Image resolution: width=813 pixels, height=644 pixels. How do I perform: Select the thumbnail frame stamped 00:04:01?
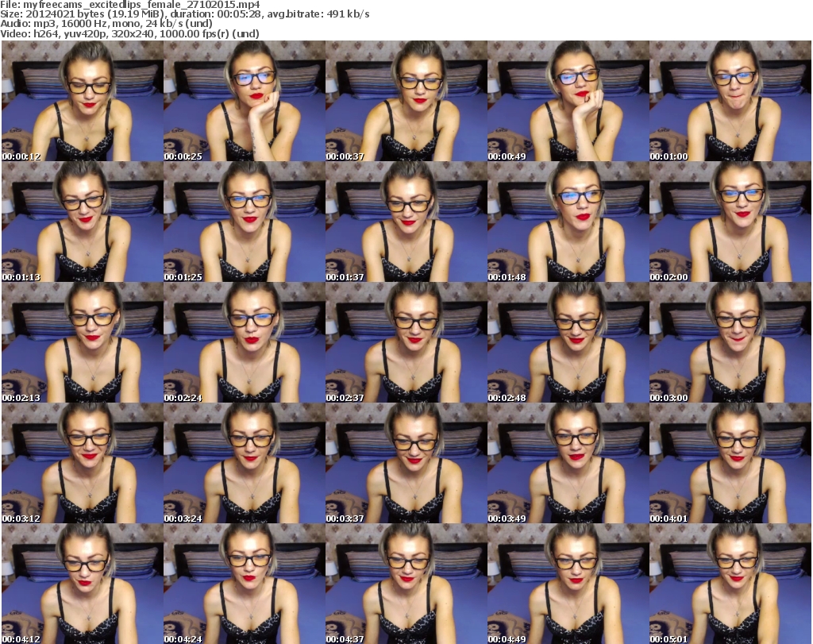coord(730,464)
